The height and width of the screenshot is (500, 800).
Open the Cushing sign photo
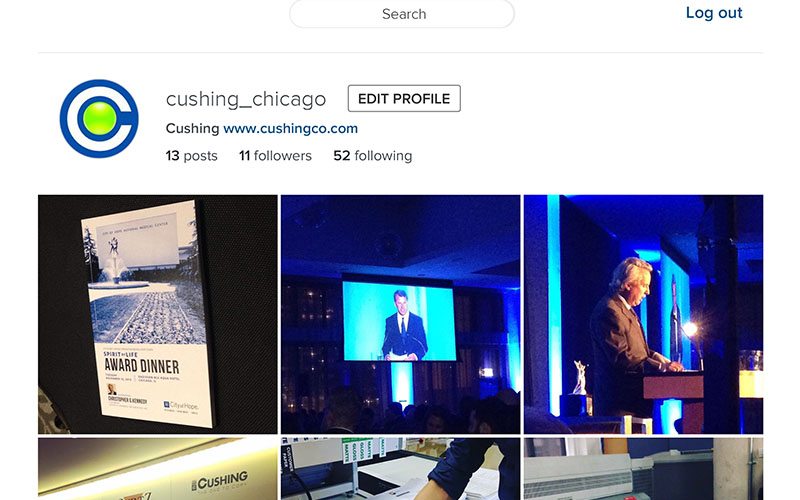coord(158,469)
